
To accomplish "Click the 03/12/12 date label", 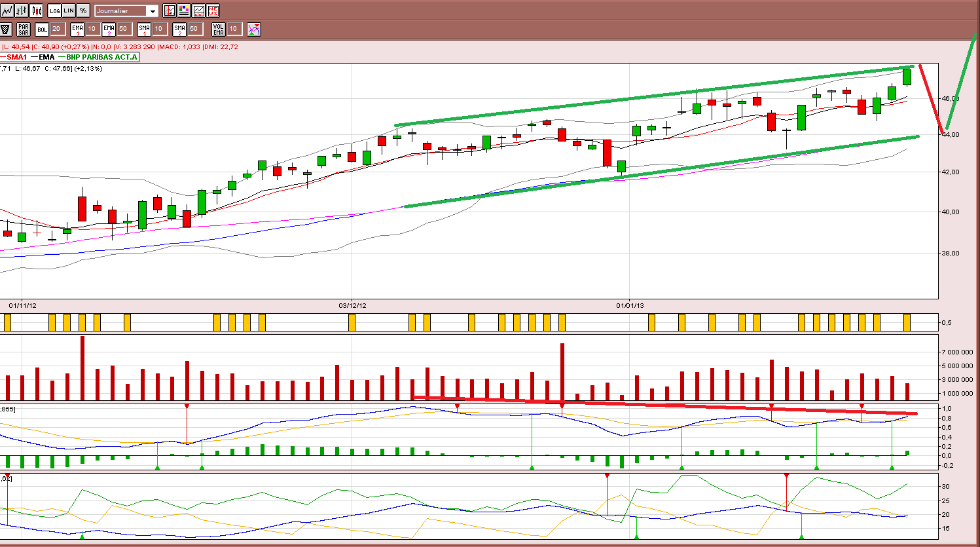I will (352, 305).
